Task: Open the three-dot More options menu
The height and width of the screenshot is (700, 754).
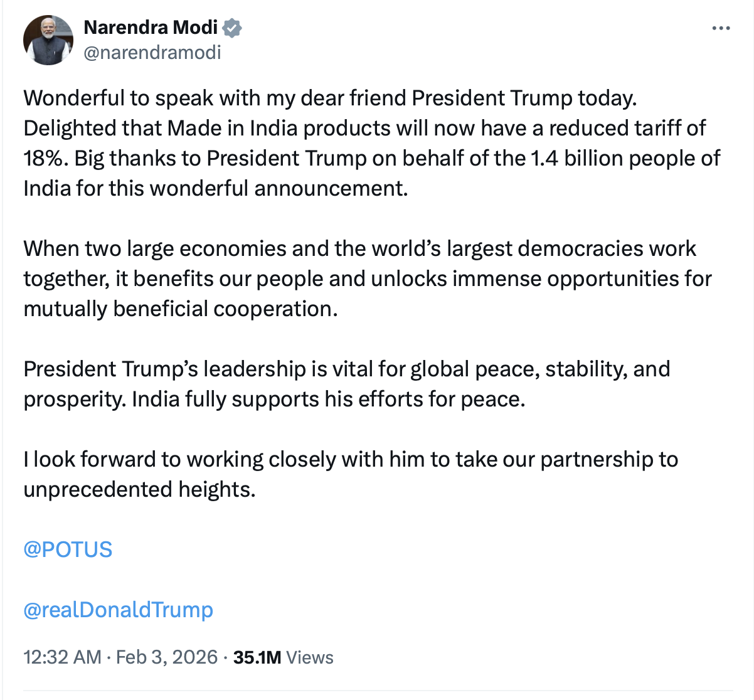Action: pyautogui.click(x=721, y=29)
